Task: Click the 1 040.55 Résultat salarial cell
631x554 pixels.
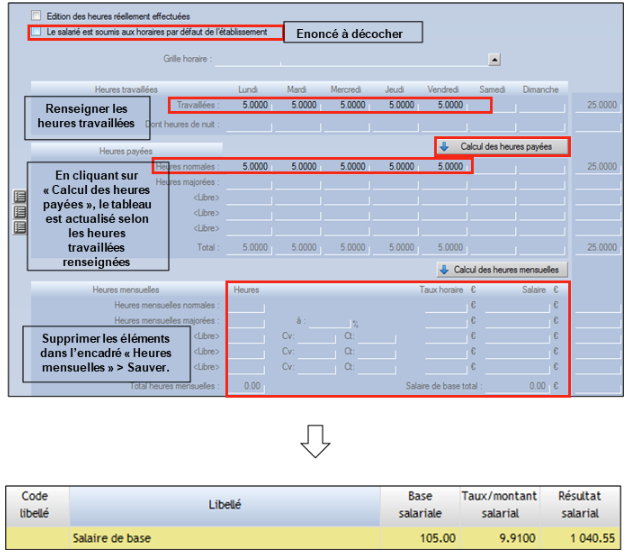Action: point(580,538)
